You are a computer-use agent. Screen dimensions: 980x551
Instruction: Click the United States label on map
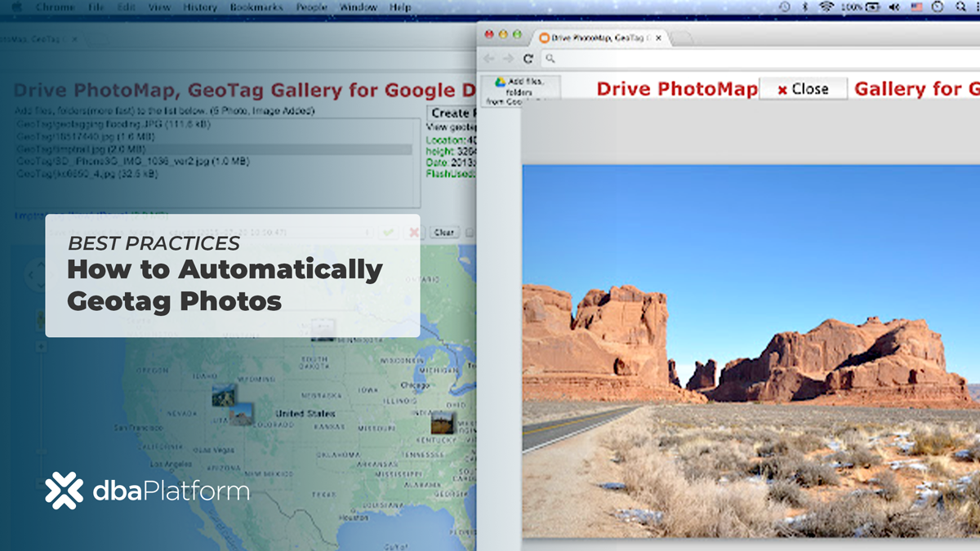[x=305, y=414]
